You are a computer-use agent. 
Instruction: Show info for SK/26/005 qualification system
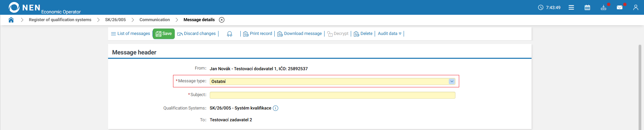pyautogui.click(x=275, y=108)
